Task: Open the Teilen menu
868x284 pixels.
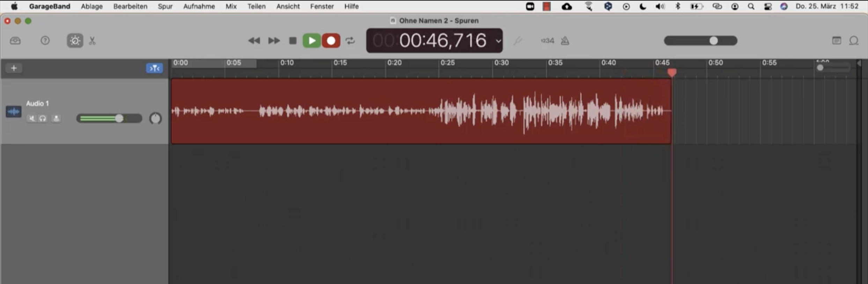Action: [x=256, y=6]
